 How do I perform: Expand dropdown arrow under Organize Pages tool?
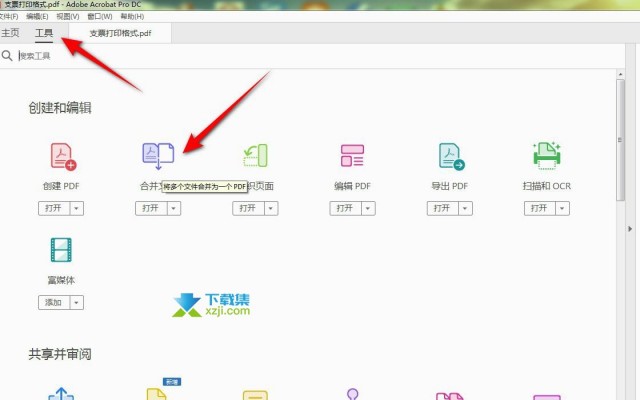271,208
